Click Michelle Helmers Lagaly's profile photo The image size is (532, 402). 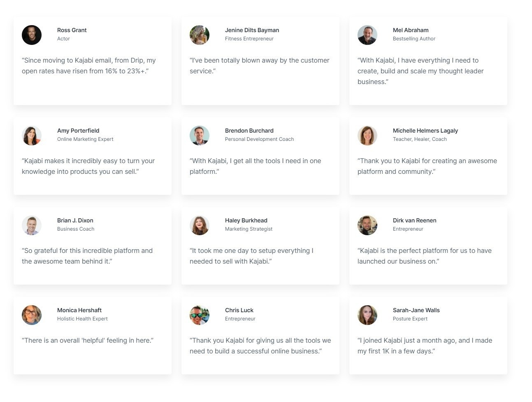point(367,136)
